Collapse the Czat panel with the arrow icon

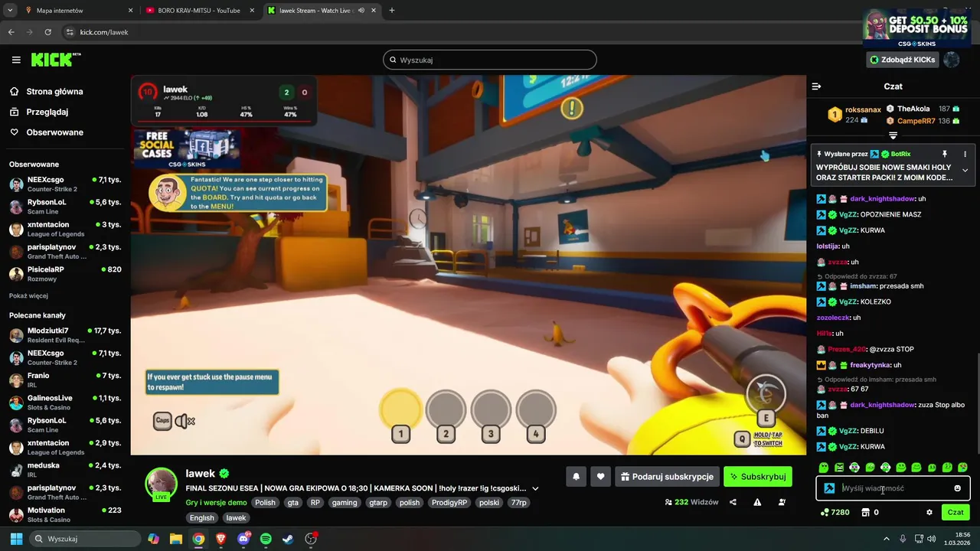(x=816, y=86)
